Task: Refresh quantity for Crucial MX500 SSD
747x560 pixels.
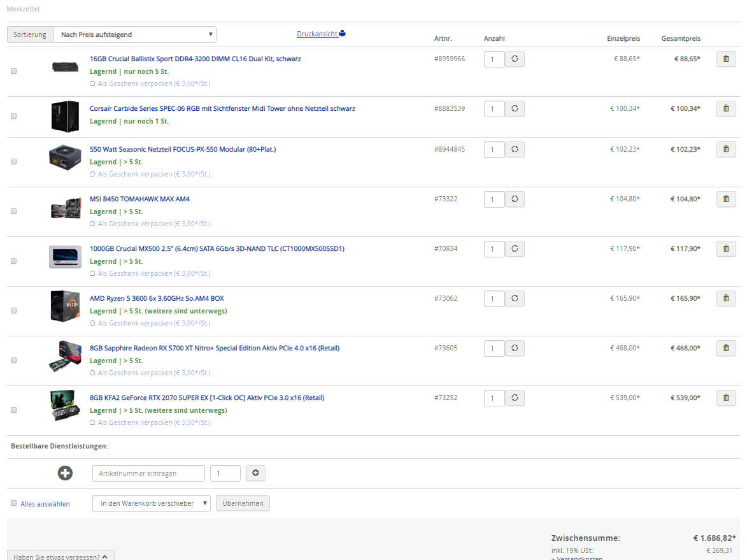Action: (515, 248)
